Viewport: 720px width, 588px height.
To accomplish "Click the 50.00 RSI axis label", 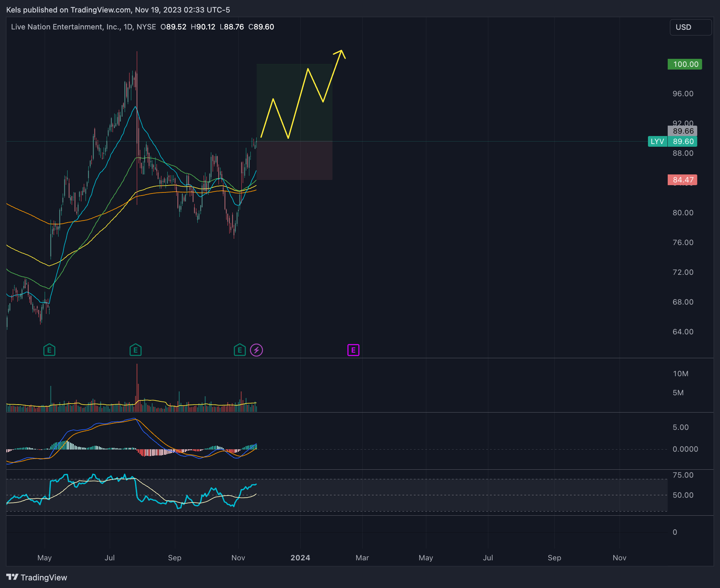I will pyautogui.click(x=683, y=495).
